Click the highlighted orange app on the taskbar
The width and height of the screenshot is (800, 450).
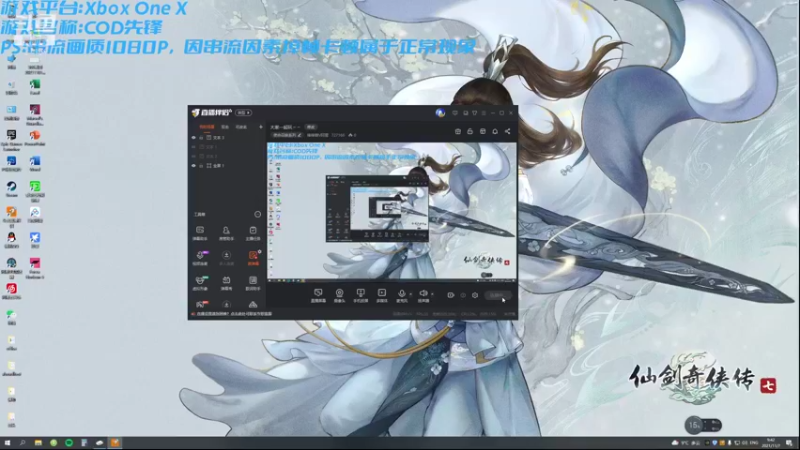coord(115,443)
